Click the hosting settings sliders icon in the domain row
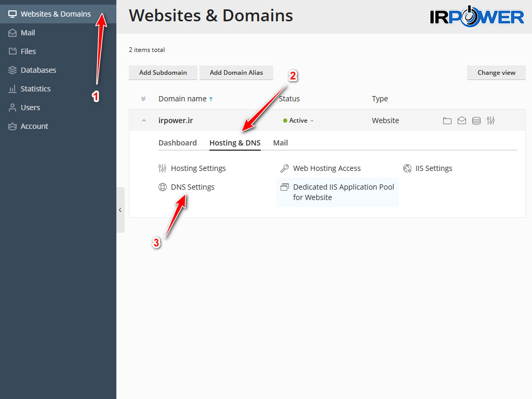The height and width of the screenshot is (399, 532). [x=490, y=120]
